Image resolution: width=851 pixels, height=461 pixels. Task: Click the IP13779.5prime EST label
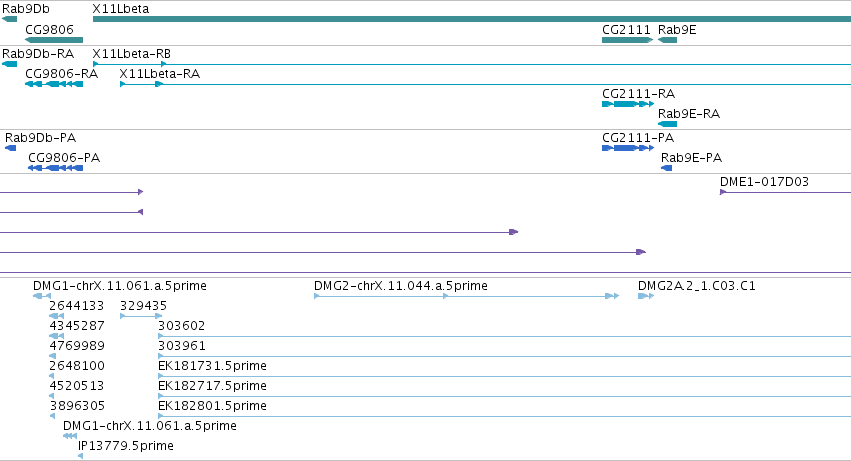[x=126, y=446]
